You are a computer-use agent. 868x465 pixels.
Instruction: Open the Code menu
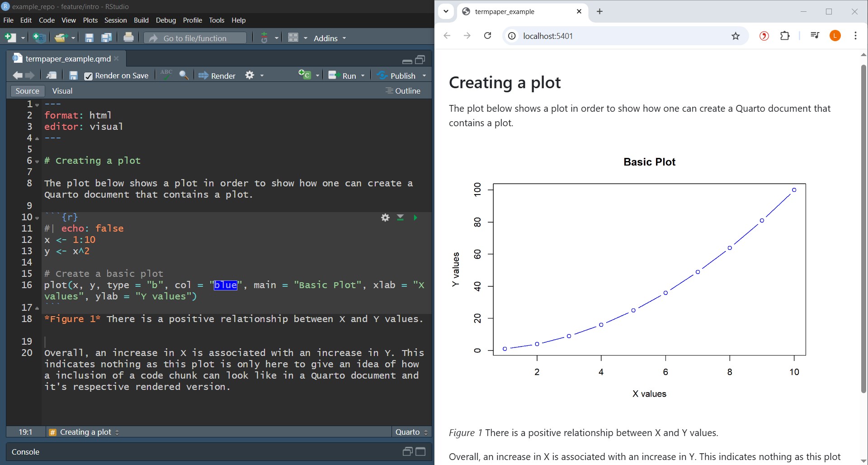pyautogui.click(x=47, y=20)
